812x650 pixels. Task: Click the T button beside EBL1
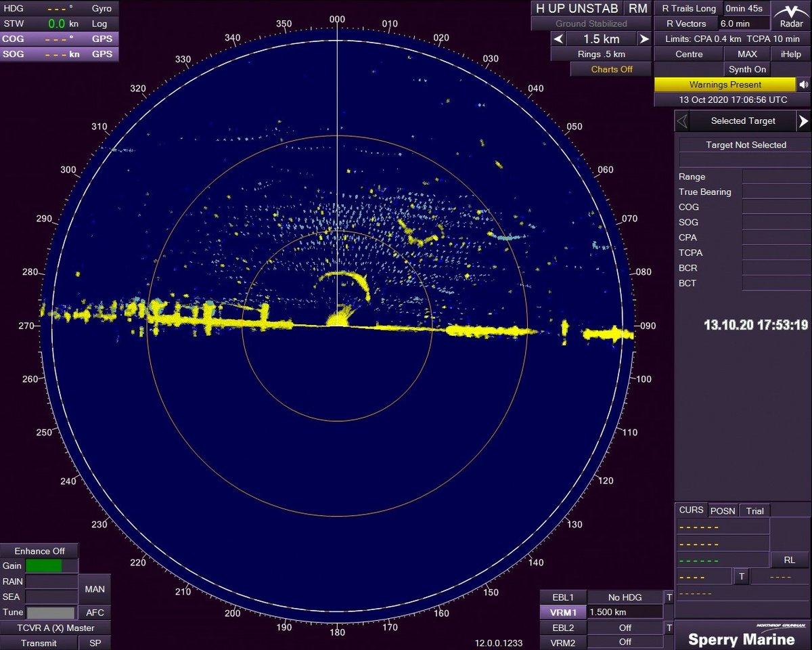pos(669,597)
